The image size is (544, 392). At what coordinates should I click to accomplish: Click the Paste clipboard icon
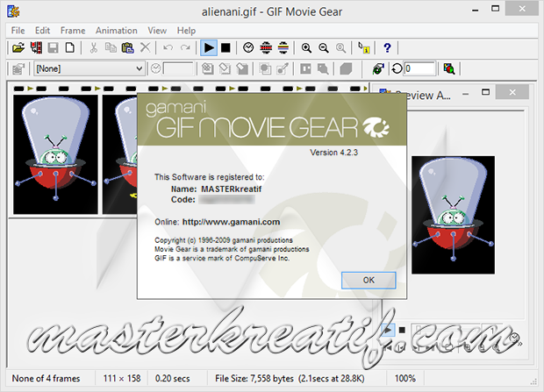tap(128, 47)
